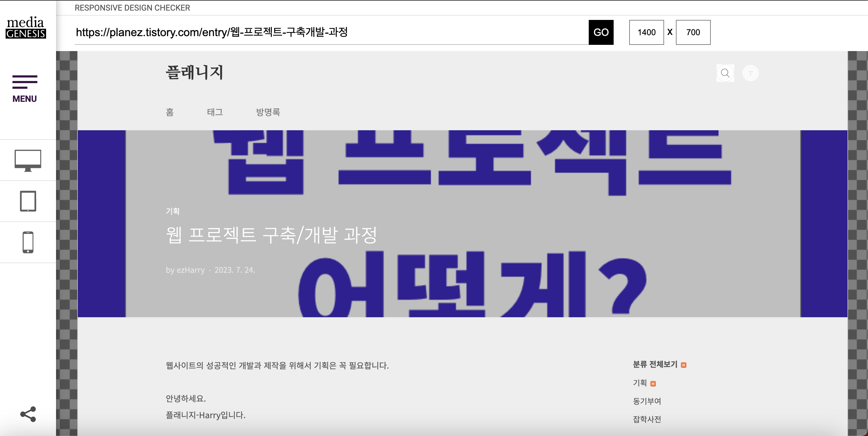This screenshot has width=868, height=436.
Task: Click the width field showing 1400
Action: (x=646, y=32)
